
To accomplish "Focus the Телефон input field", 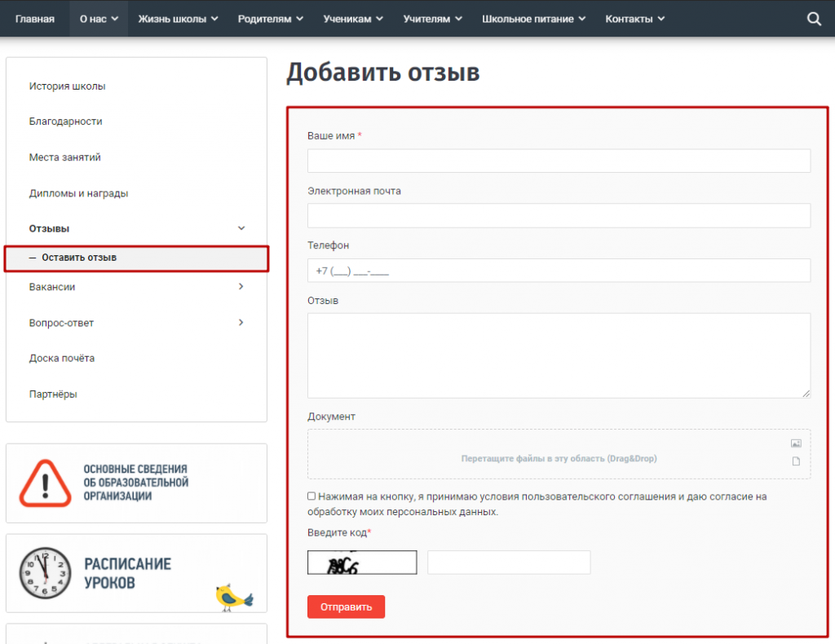I will (559, 271).
